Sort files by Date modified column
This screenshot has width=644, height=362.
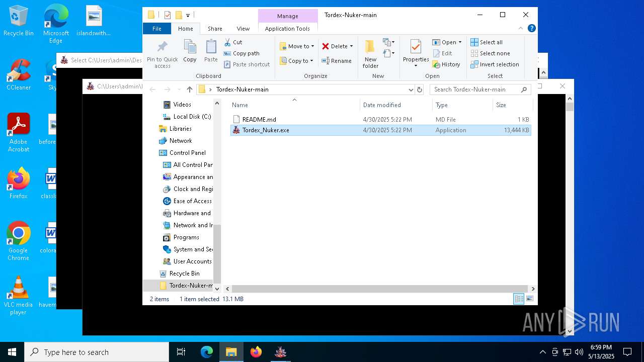(x=396, y=105)
